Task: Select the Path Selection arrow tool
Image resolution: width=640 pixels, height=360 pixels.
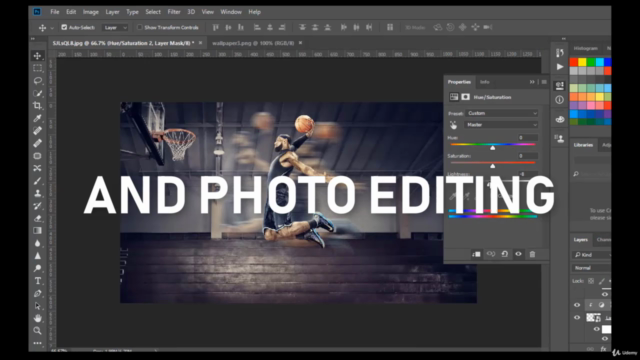Action: 38,306
